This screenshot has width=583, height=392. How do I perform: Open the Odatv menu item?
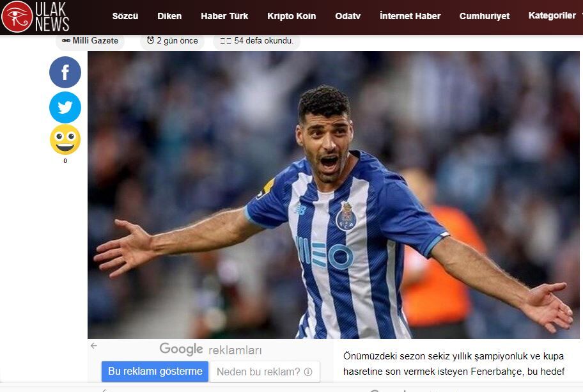click(x=348, y=16)
